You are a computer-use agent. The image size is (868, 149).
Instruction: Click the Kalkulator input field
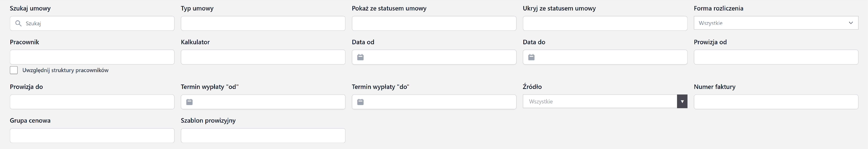pos(263,57)
